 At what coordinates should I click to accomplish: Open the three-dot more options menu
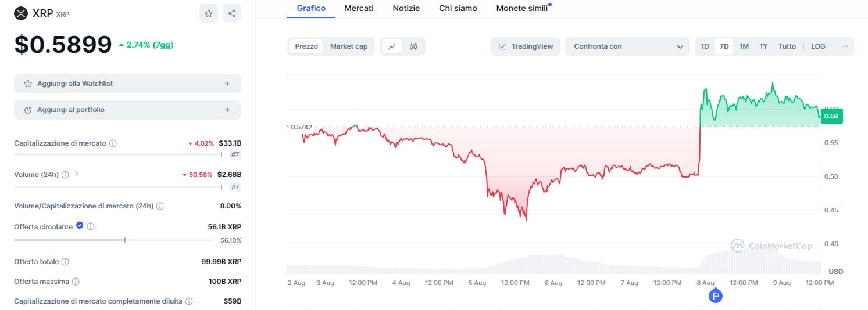844,46
